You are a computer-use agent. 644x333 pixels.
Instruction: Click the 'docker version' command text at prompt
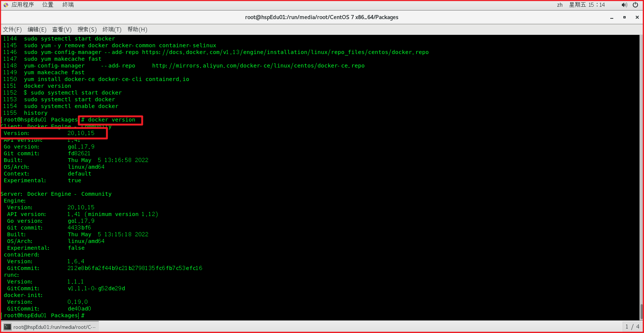pyautogui.click(x=112, y=120)
